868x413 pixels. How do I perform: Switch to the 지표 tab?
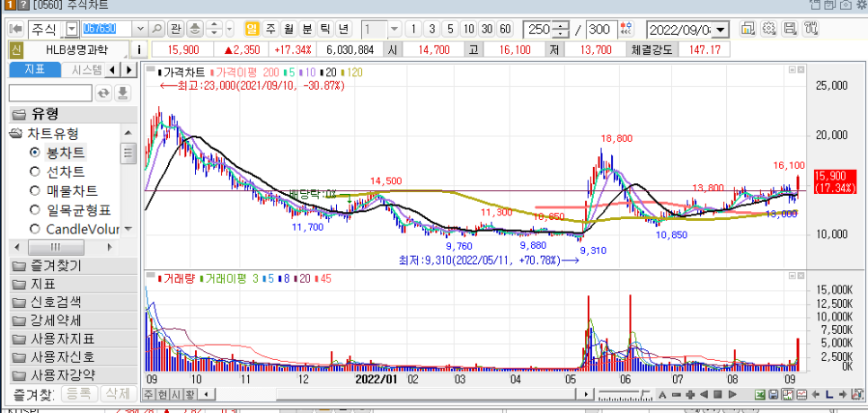click(x=34, y=70)
